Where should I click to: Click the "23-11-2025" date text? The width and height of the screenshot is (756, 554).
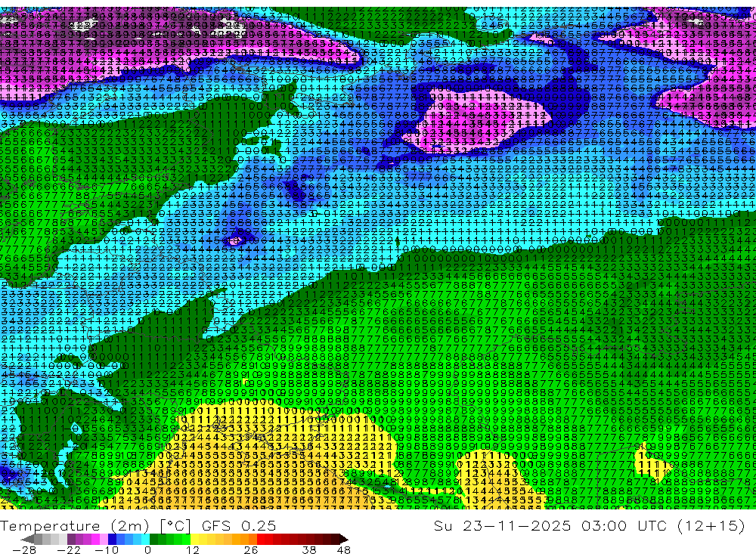(516, 525)
